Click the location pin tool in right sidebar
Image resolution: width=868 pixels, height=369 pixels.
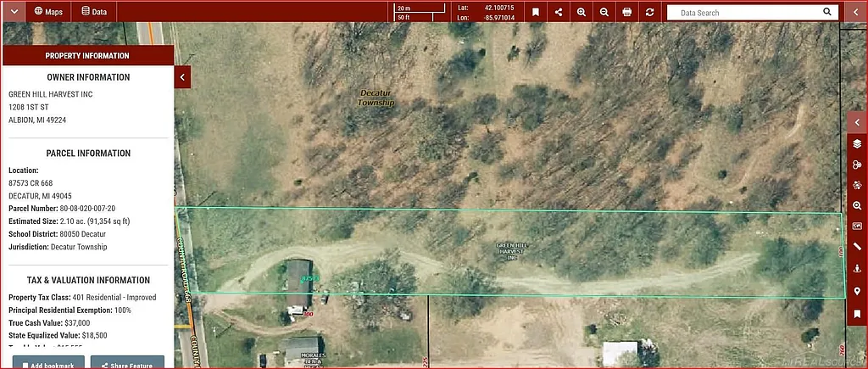click(x=857, y=292)
